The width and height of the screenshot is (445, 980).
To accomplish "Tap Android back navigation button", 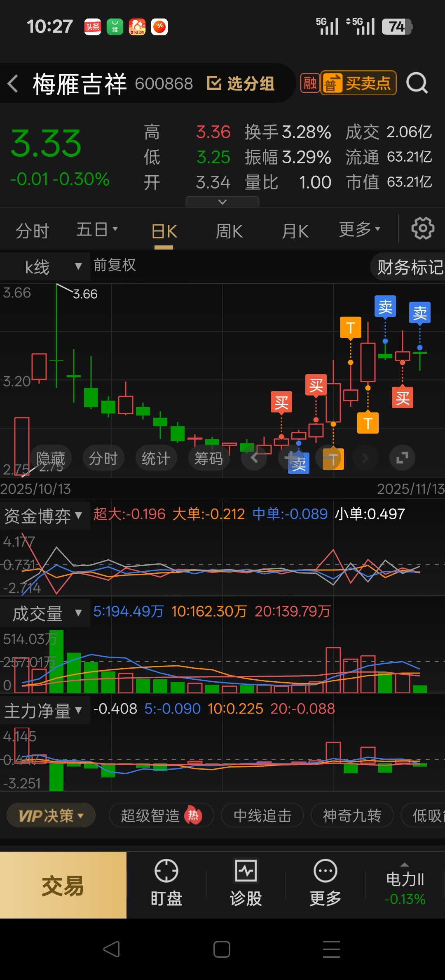I will [112, 949].
